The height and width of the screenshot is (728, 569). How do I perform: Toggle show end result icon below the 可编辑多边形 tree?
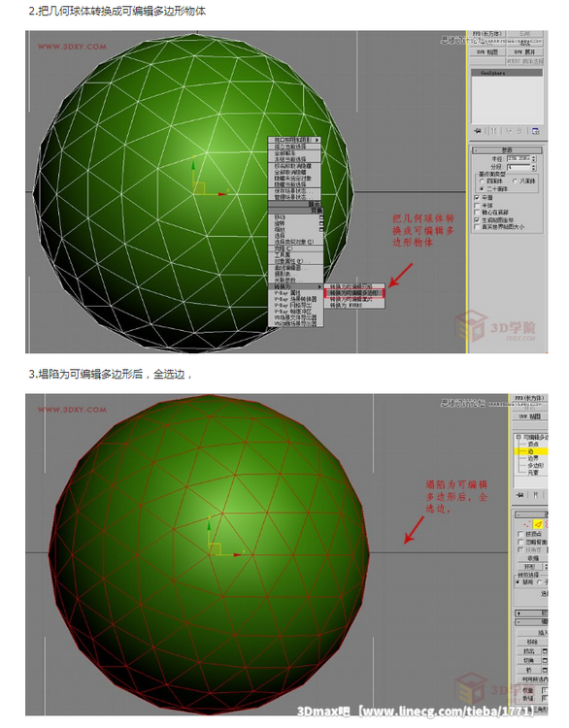(x=536, y=495)
